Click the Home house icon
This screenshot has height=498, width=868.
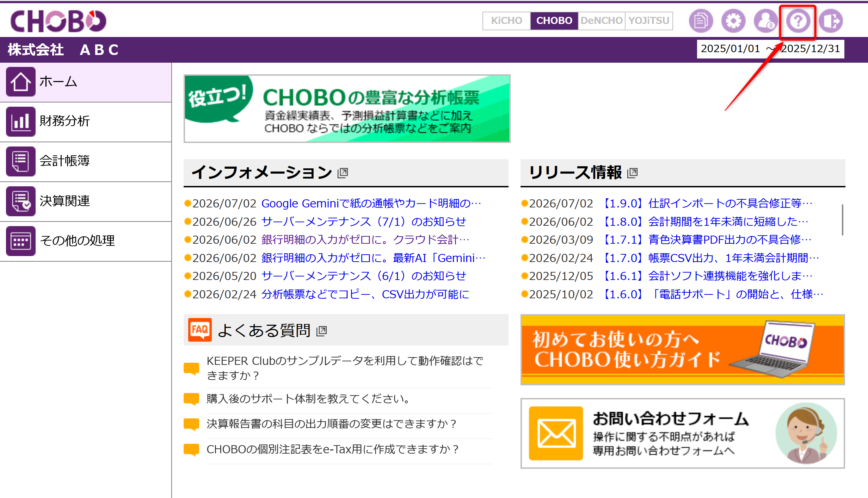click(20, 82)
